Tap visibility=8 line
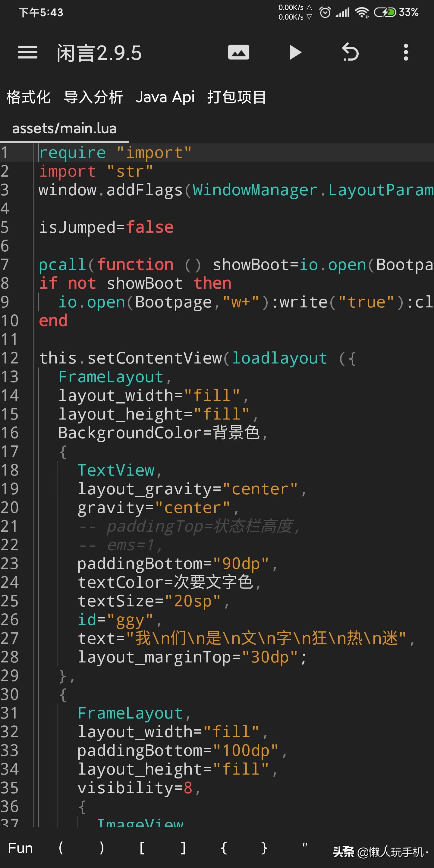The image size is (434, 868). click(139, 788)
